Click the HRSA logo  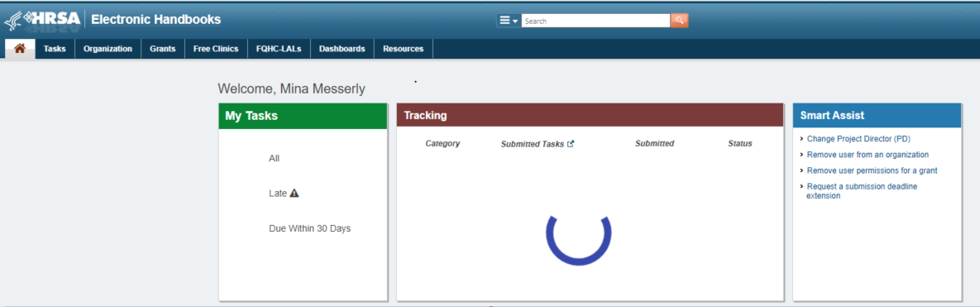pyautogui.click(x=42, y=20)
